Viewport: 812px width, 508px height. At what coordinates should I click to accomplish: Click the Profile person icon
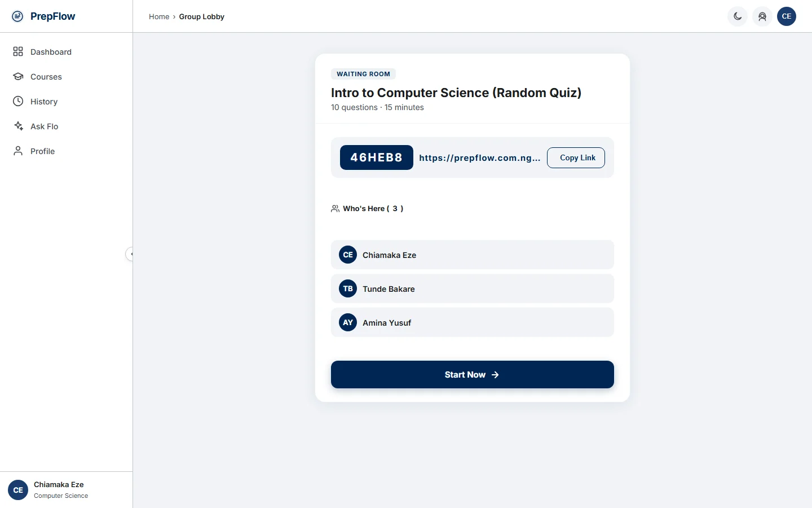pyautogui.click(x=18, y=151)
